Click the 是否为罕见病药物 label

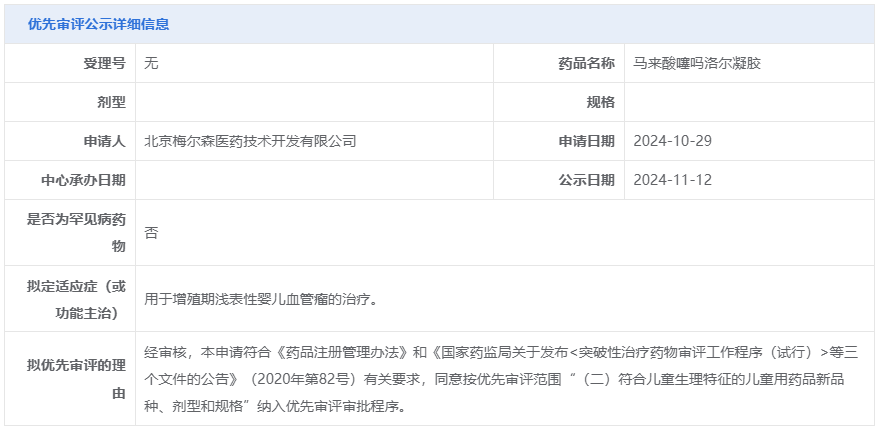pos(76,232)
